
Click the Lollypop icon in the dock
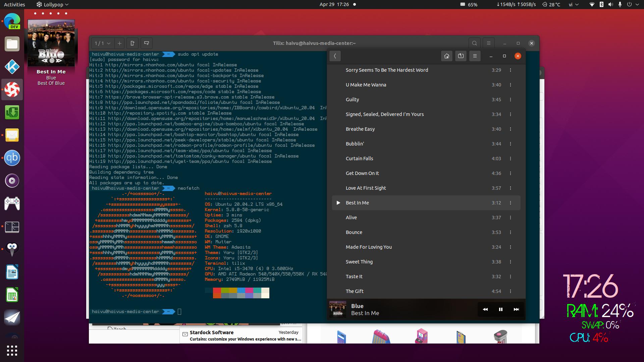pyautogui.click(x=12, y=89)
